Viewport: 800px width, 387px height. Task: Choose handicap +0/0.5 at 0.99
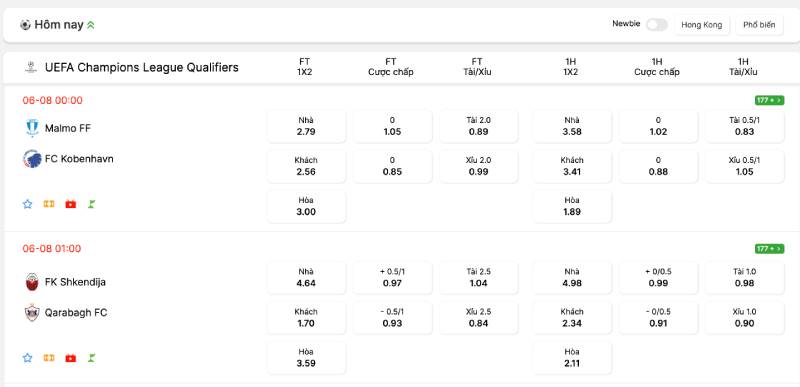[658, 278]
